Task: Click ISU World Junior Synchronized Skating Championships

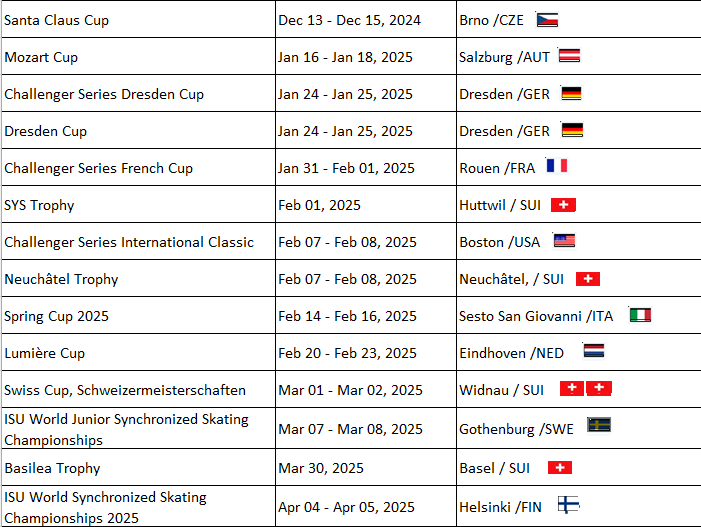Action: click(127, 429)
